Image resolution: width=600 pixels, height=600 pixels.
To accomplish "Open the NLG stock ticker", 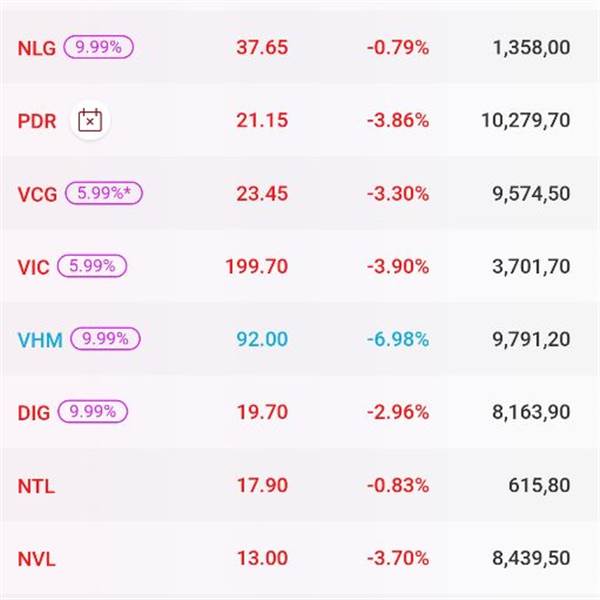I will [x=37, y=48].
